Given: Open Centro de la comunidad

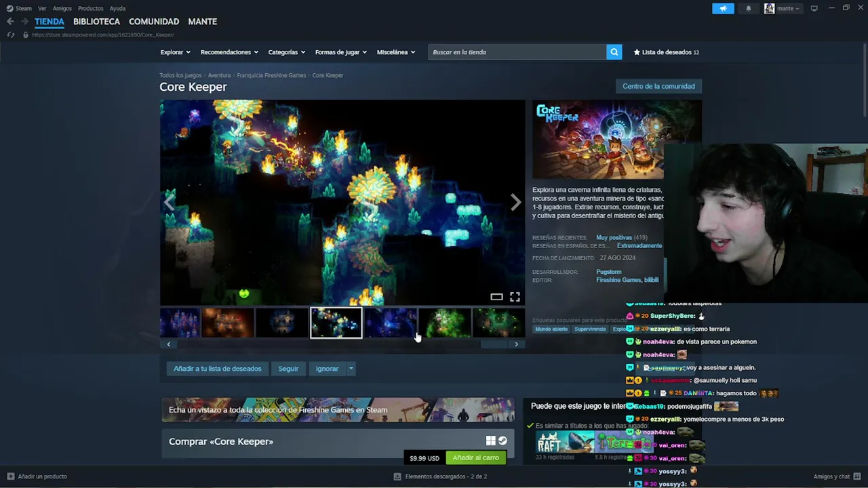Looking at the screenshot, I should click(658, 86).
